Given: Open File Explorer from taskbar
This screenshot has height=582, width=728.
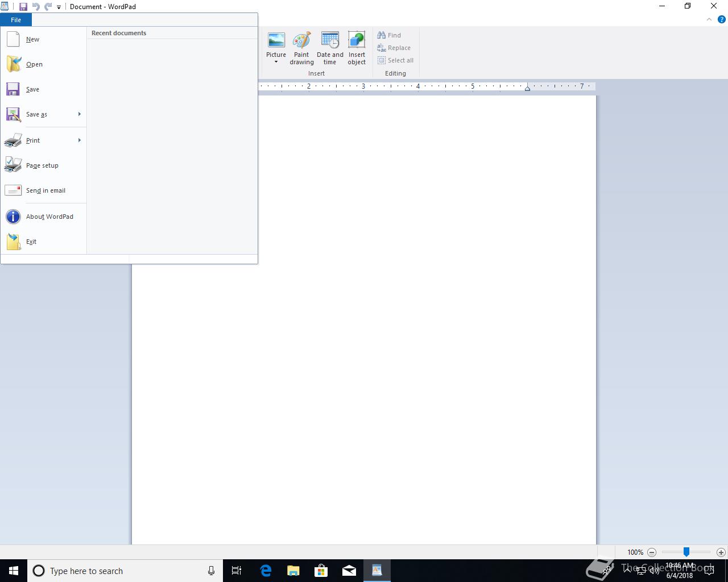Looking at the screenshot, I should point(293,571).
